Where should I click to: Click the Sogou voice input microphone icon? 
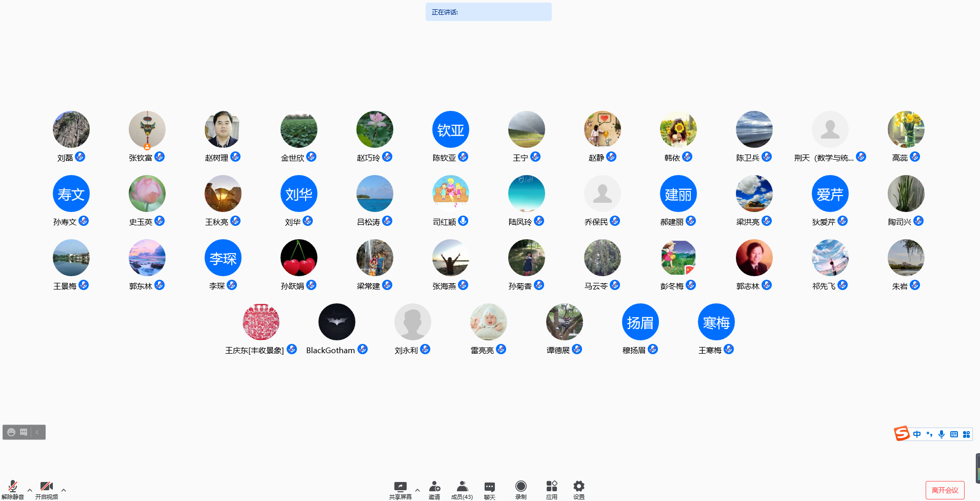coord(942,434)
